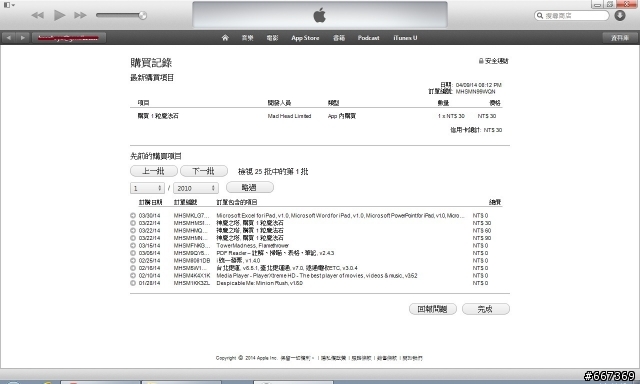Click the skip-to button beside year dropdown
640x384 pixels.
pyautogui.click(x=250, y=187)
